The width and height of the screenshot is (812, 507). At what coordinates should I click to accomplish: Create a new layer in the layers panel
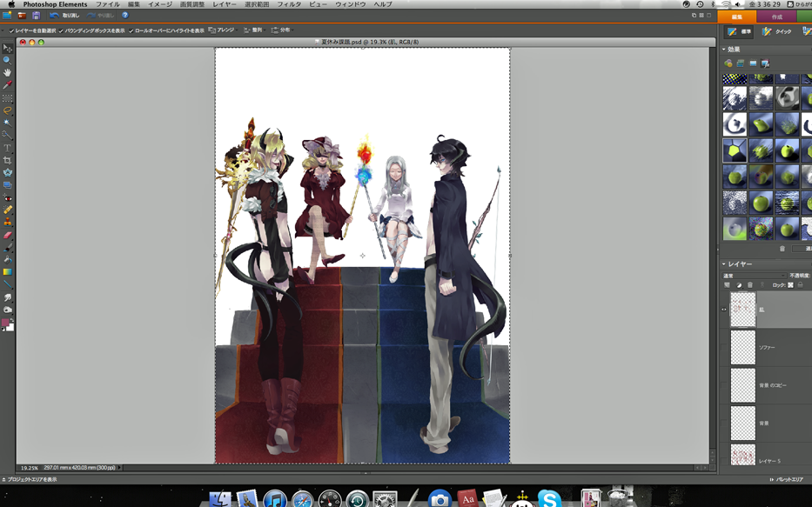727,285
